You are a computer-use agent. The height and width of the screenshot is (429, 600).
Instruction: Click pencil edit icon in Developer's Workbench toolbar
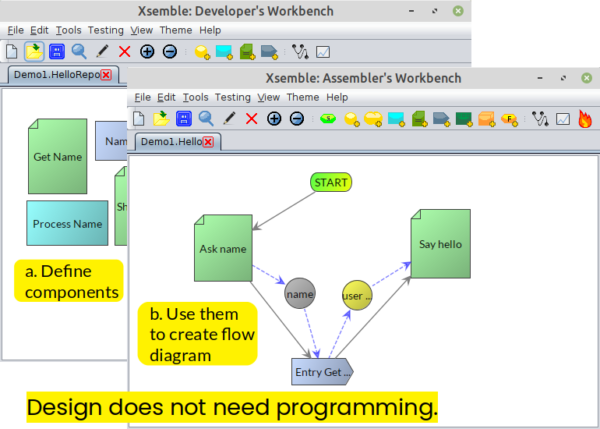tap(101, 51)
